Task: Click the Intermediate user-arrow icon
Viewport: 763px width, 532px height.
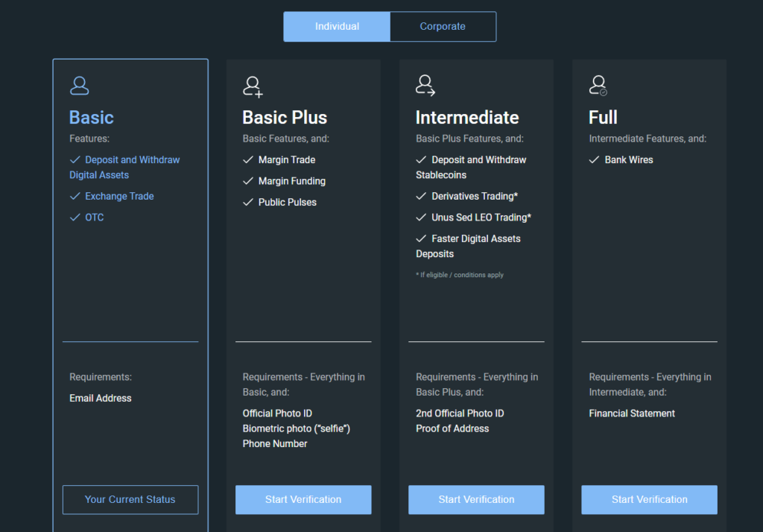Action: click(x=425, y=86)
